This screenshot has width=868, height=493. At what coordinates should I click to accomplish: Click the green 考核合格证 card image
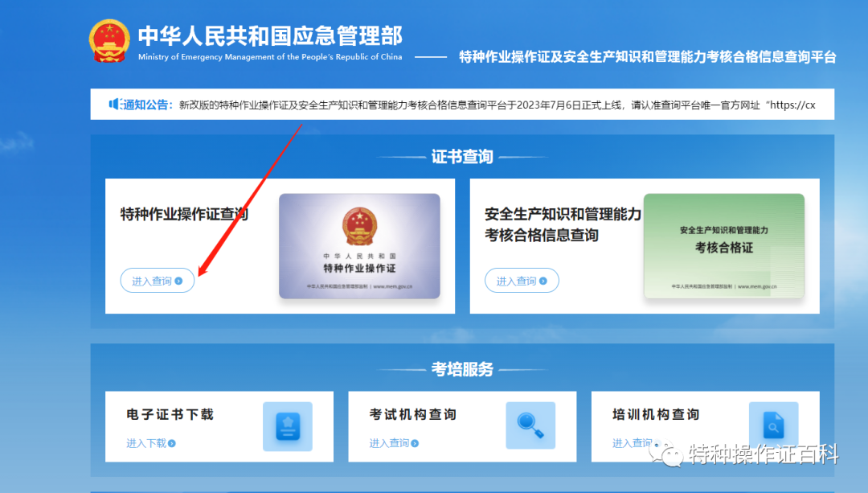point(723,246)
